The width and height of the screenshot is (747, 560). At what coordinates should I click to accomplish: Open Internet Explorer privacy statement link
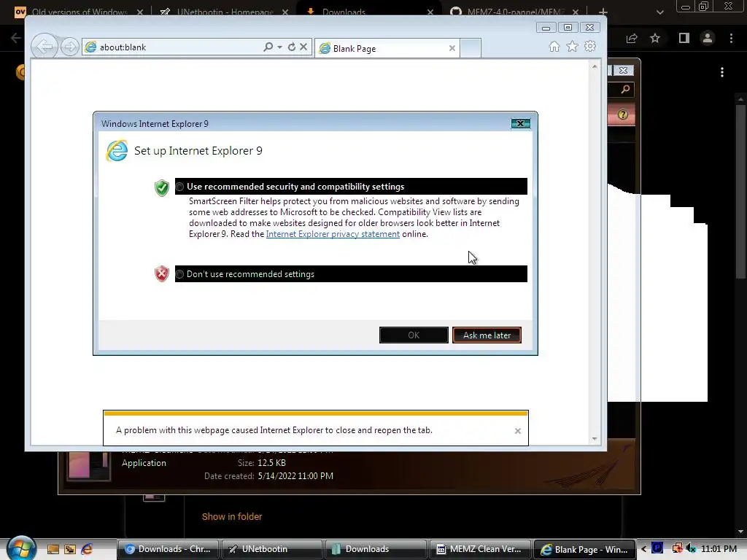coord(333,234)
